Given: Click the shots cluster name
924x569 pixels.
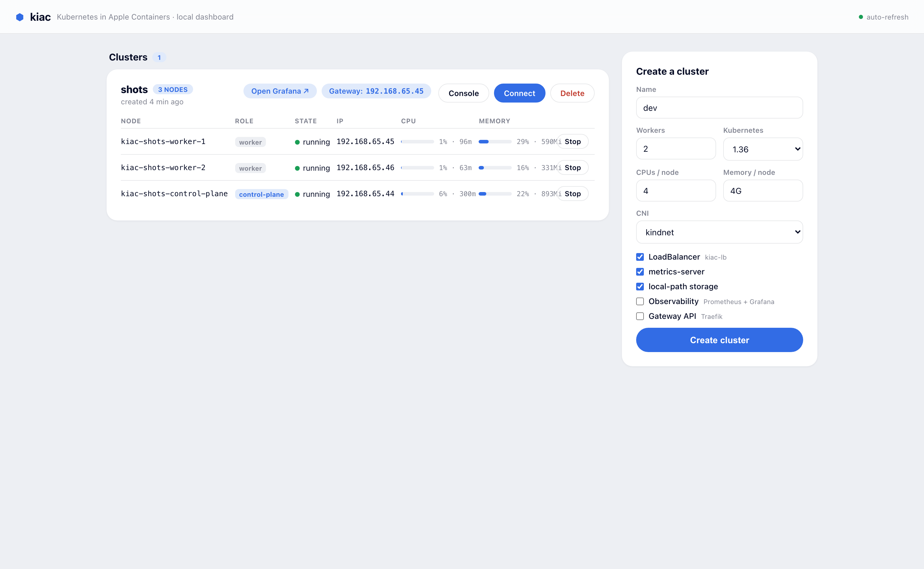Looking at the screenshot, I should point(134,89).
